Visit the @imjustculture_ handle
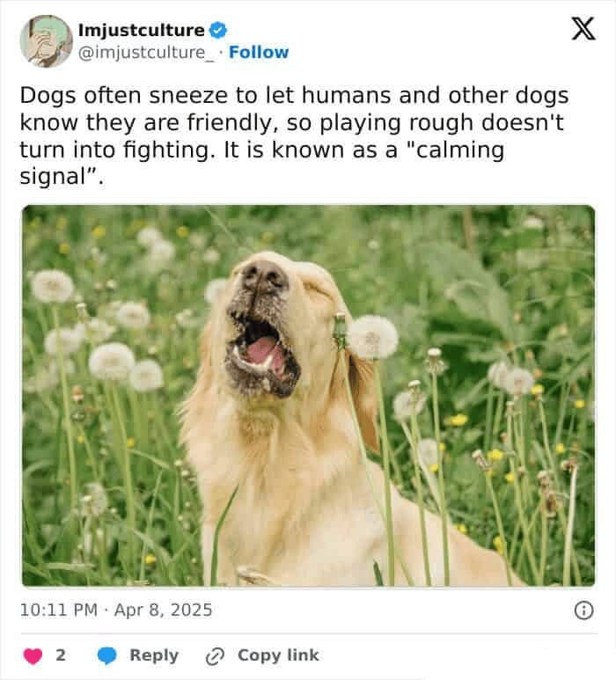Image resolution: width=616 pixels, height=680 pixels. click(146, 53)
